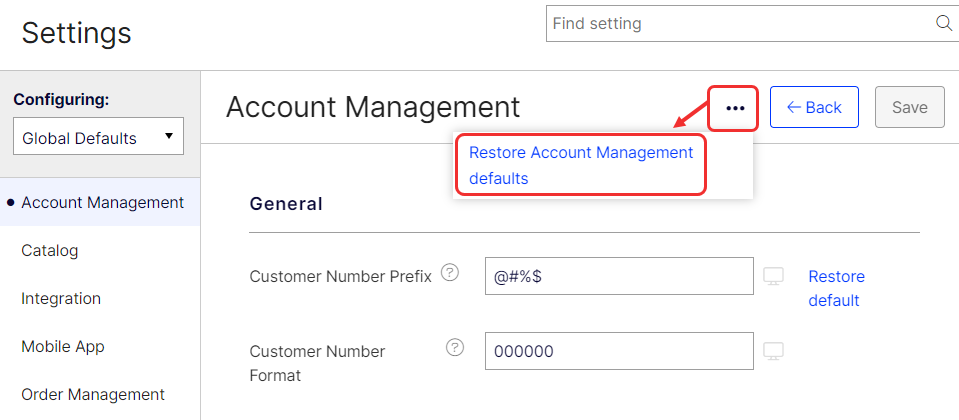Click the Back button
The image size is (959, 420).
point(814,107)
